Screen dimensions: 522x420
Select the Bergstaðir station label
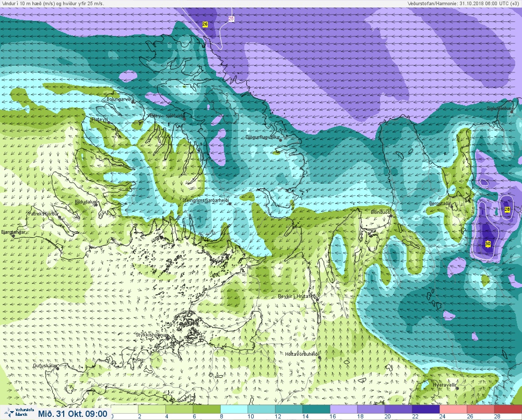coord(440,203)
